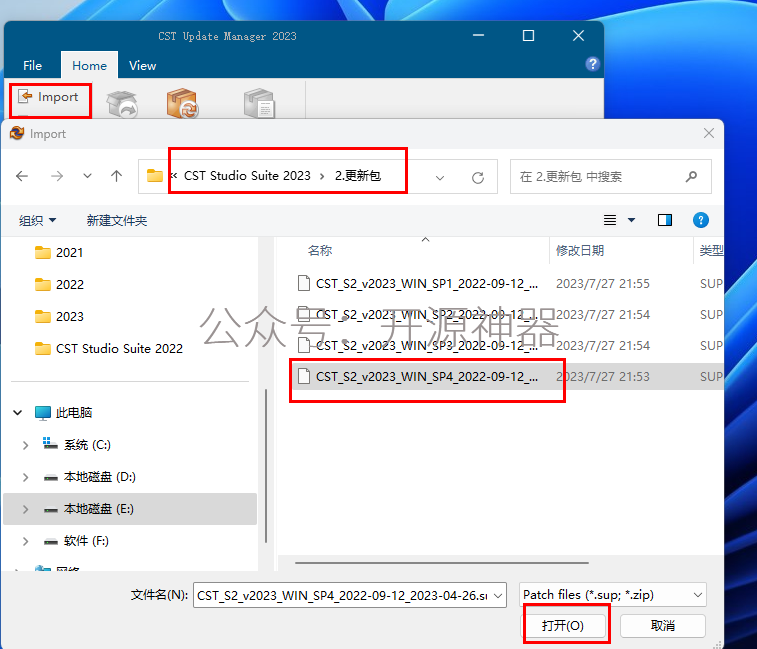757x649 pixels.
Task: Open the 文件名 combo box dropdown arrow
Action: tap(498, 595)
